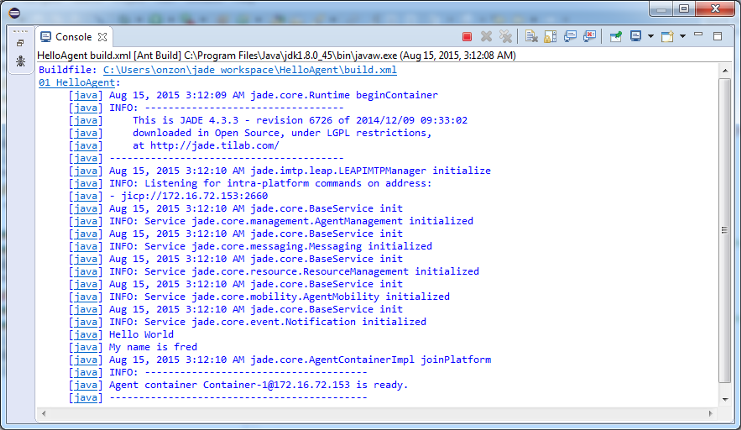Viewport: 741px width, 430px height.
Task: Click the text 'My name is fred'
Action: pyautogui.click(x=153, y=347)
